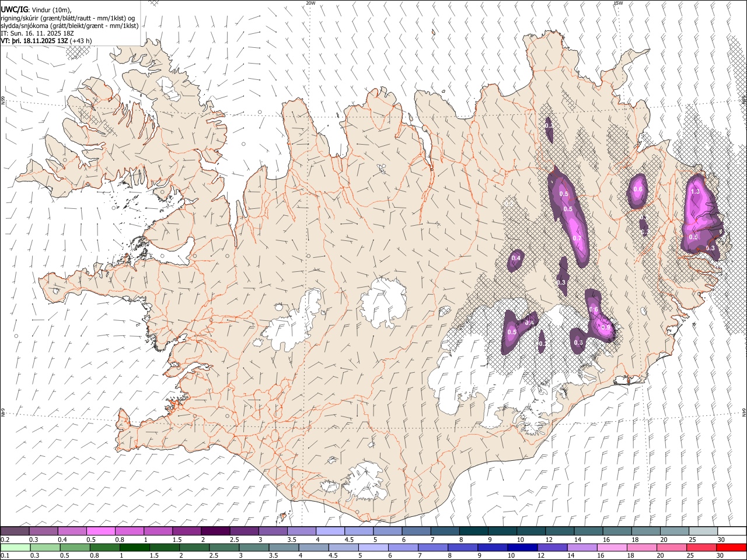
Task: Select the white snow swatch starting at 30
Action: (x=731, y=531)
